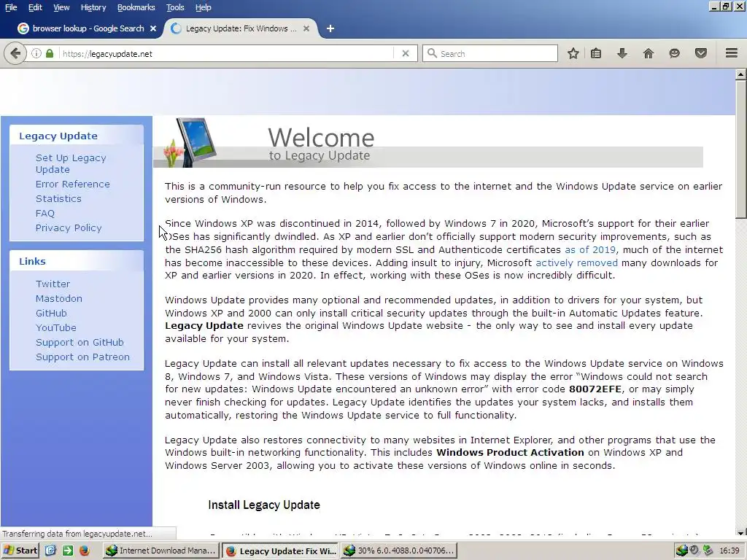
Task: Open the Support on GitHub link
Action: 80,343
